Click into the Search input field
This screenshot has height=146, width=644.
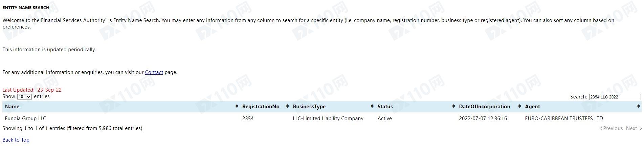[x=615, y=97]
